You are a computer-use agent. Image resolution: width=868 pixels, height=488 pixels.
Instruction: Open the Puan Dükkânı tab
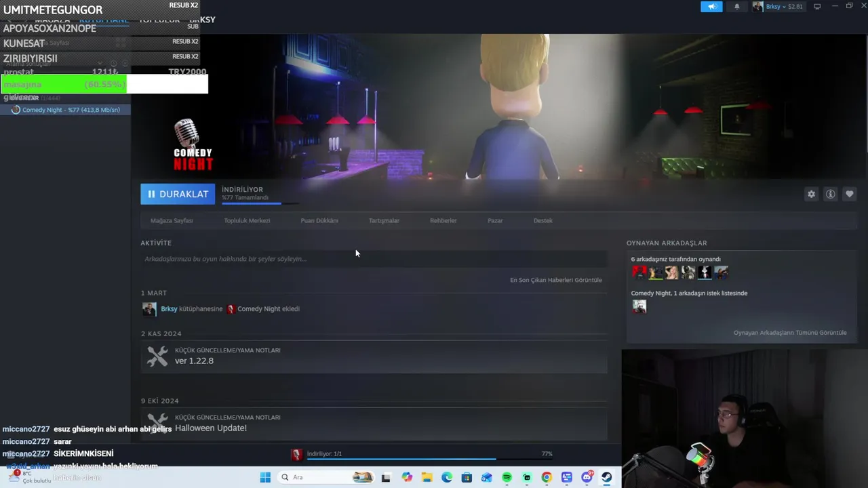[319, 220]
